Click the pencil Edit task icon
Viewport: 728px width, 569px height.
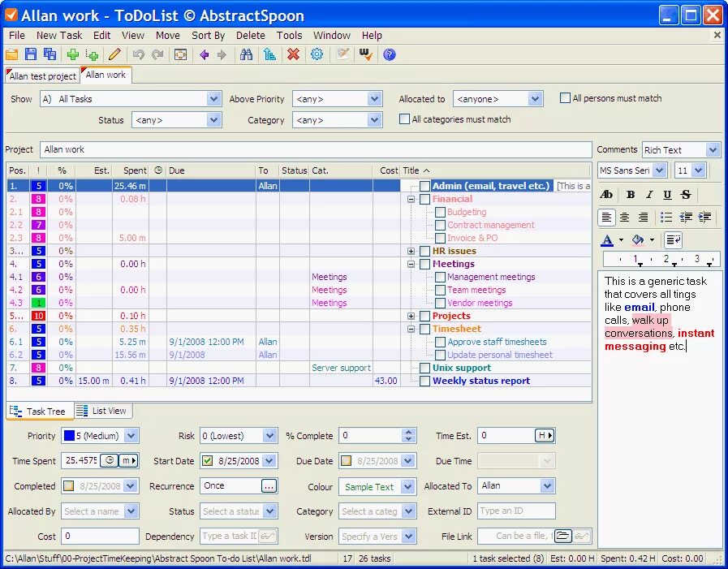coord(114,54)
